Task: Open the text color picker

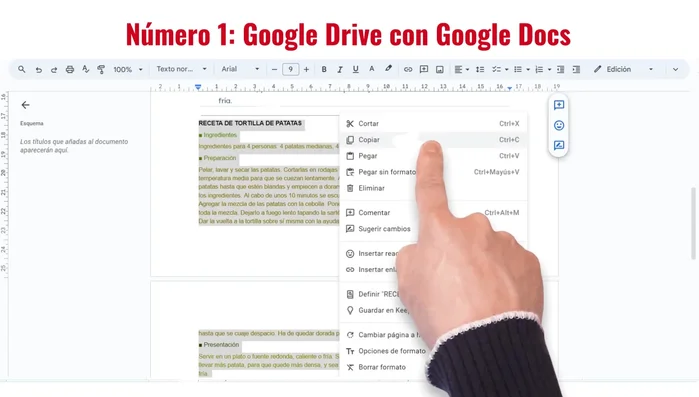Action: click(371, 69)
